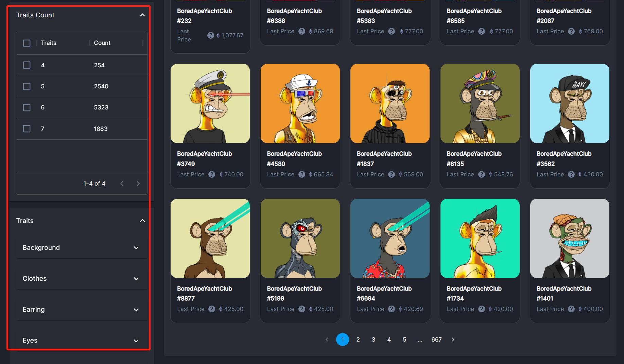Screen dimensions: 624x364
Task: Jump to last page 667
Action: tap(436, 340)
